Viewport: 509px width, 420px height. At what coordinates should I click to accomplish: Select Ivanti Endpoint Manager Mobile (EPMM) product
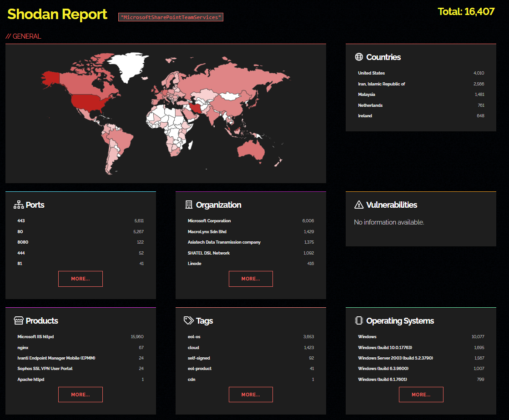[x=81, y=358]
